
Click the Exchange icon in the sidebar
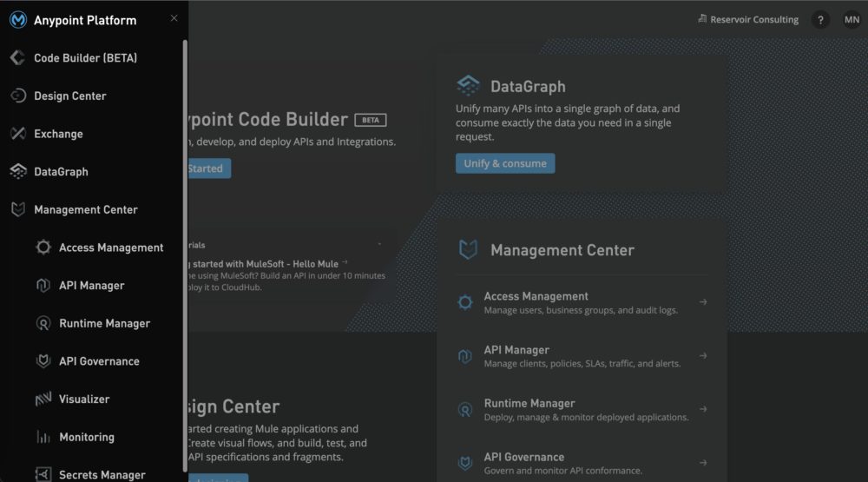17,134
